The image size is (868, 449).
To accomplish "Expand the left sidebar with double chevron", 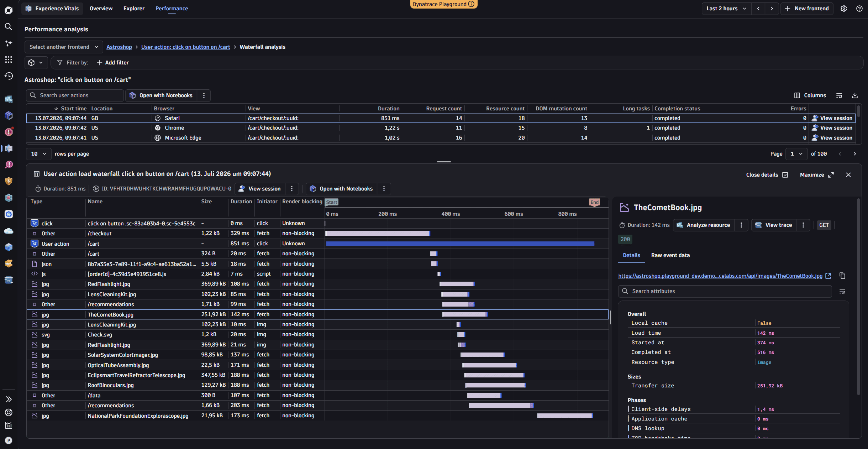I will coord(9,399).
